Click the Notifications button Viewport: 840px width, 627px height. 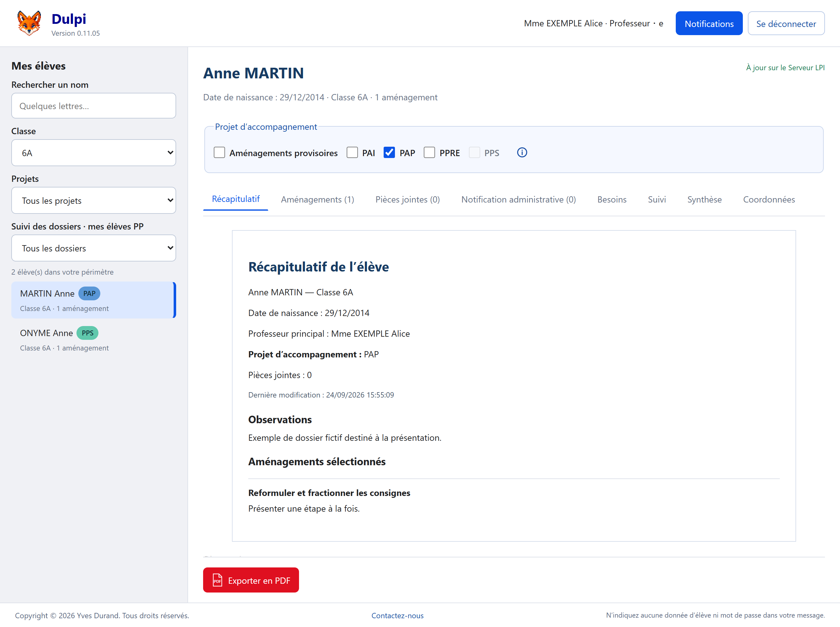click(x=709, y=23)
